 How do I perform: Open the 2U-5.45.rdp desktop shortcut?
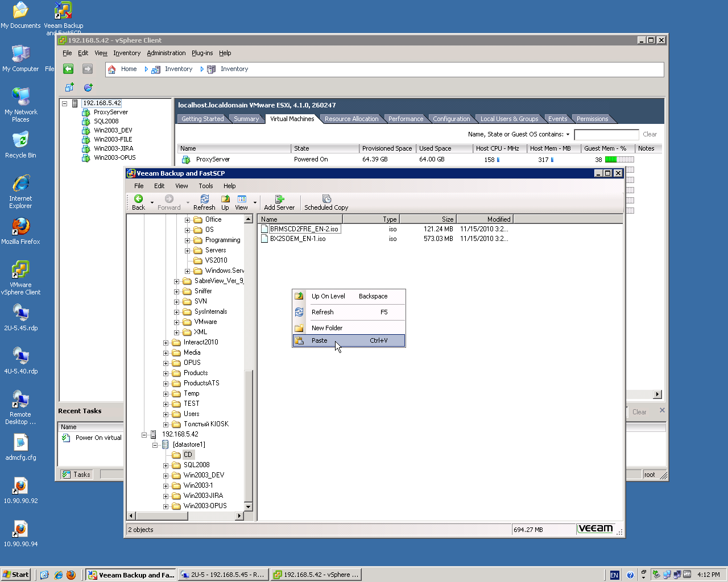click(x=20, y=313)
